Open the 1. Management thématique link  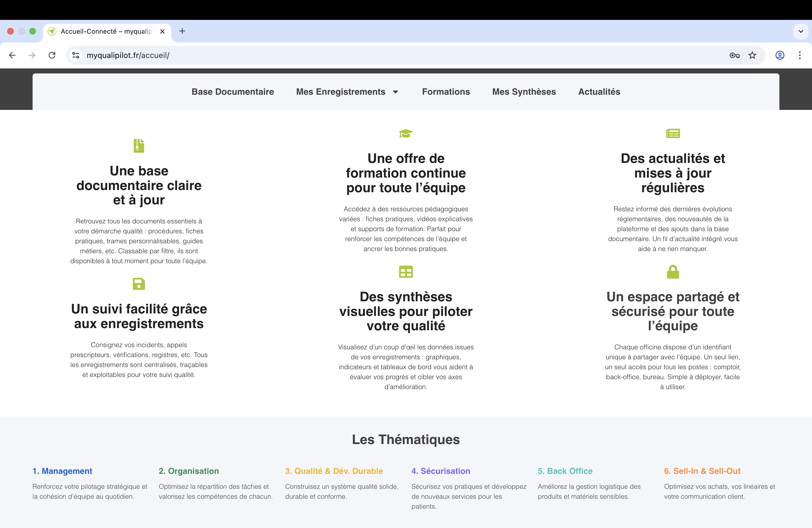click(62, 471)
